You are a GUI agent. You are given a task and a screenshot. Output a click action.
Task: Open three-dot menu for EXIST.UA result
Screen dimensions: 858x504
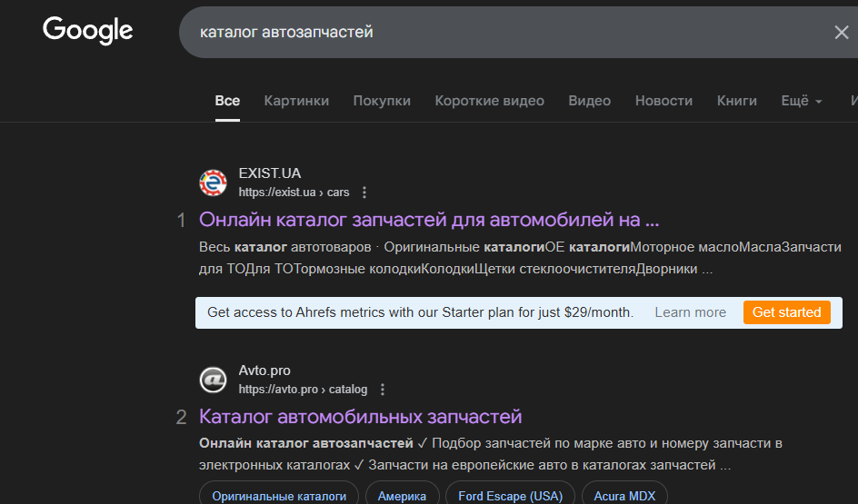pyautogui.click(x=364, y=193)
